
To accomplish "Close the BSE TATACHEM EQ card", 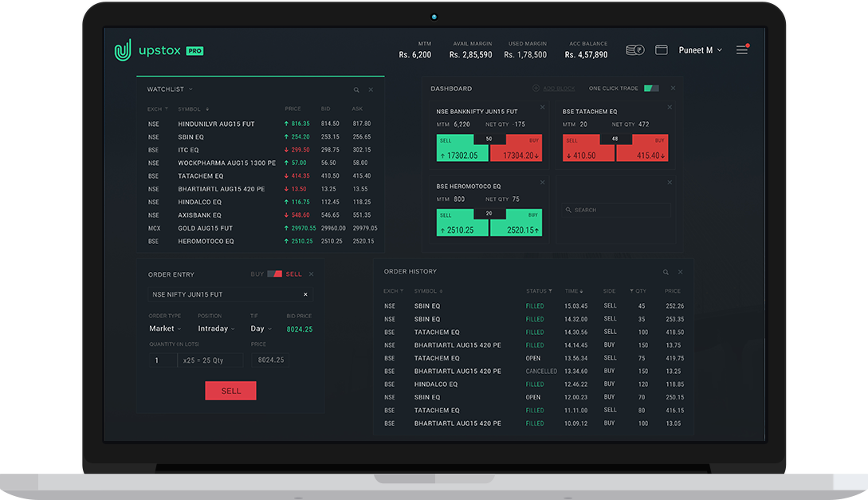I will pos(670,108).
